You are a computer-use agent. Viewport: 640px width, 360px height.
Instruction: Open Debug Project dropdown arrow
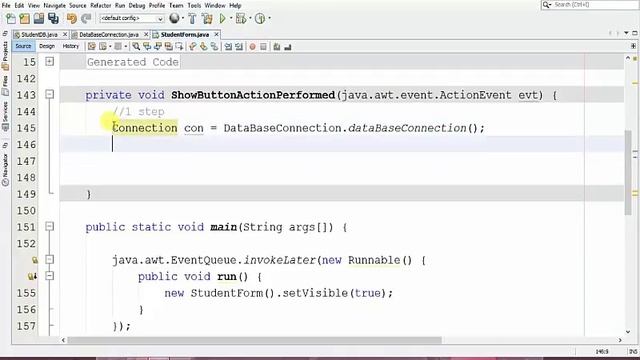pyautogui.click(x=250, y=18)
